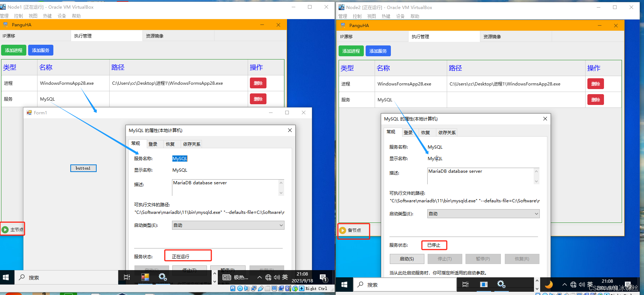Click 添加进程 button in Node2 PanguHA
The width and height of the screenshot is (644, 295).
[351, 51]
